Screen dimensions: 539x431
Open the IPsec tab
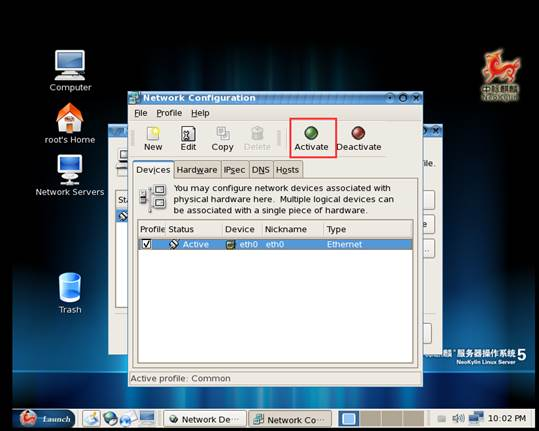click(x=234, y=170)
